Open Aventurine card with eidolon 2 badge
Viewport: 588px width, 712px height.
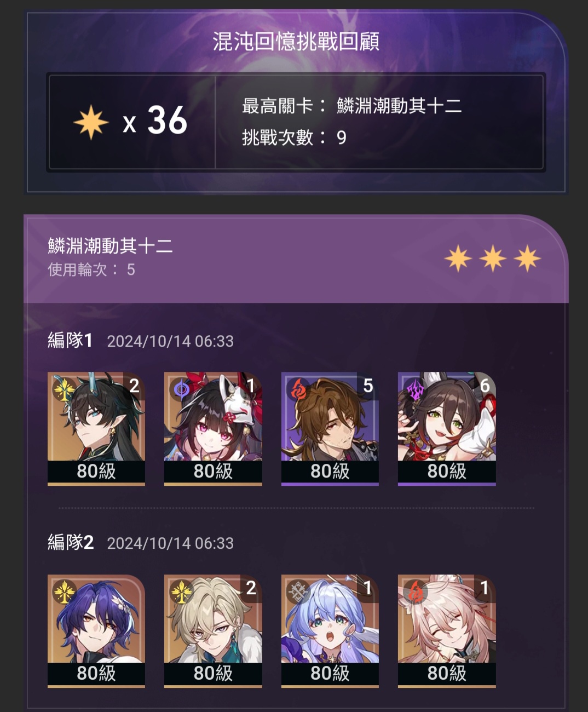click(x=213, y=631)
